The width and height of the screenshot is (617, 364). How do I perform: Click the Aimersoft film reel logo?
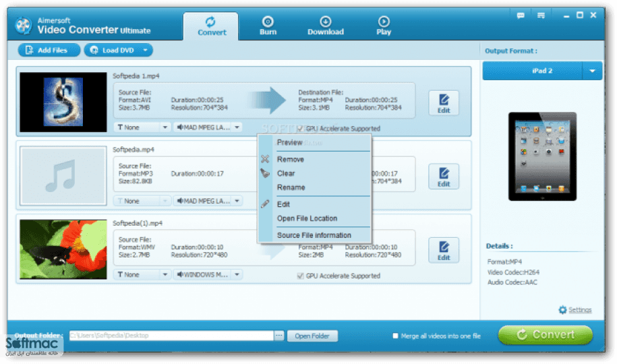tap(24, 26)
